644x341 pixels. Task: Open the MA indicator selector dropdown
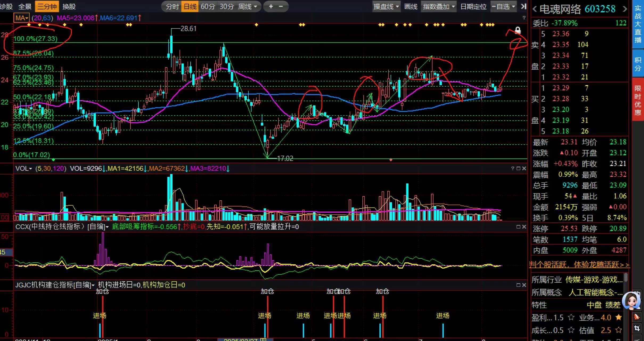point(22,18)
